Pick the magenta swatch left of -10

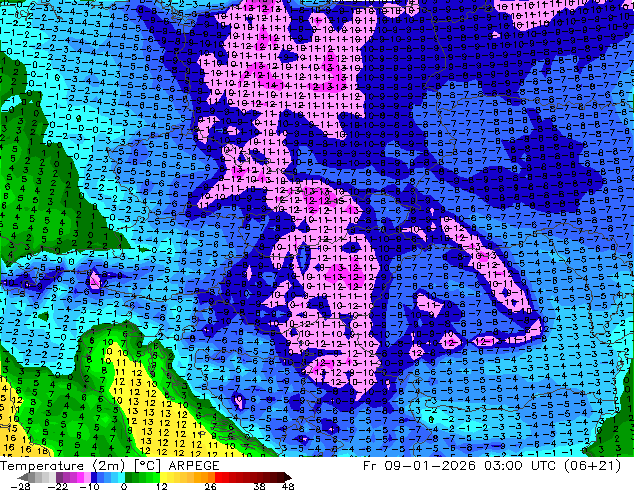[80, 477]
